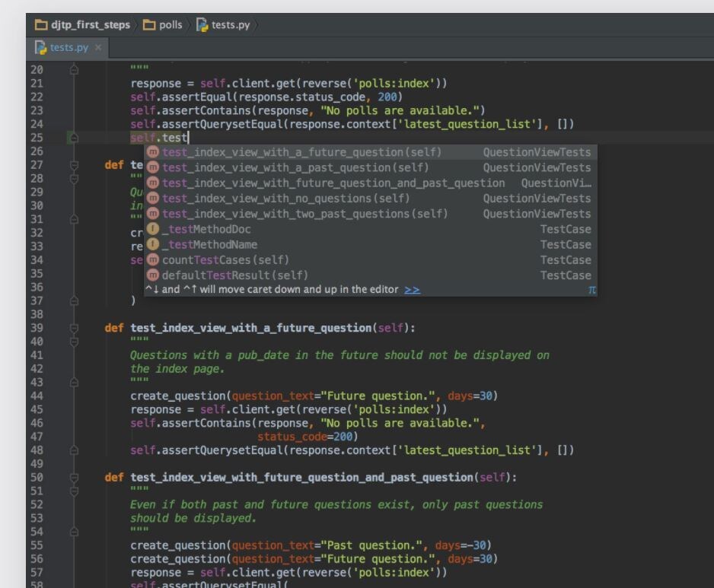The image size is (714, 588).
Task: Click the polls breadcrumb folder
Action: (x=163, y=25)
